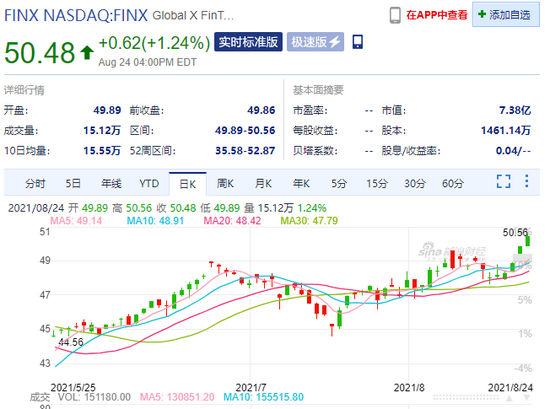The width and height of the screenshot is (550, 409).
Task: Click 52周区间 value 35.58-52.87
Action: tap(245, 151)
